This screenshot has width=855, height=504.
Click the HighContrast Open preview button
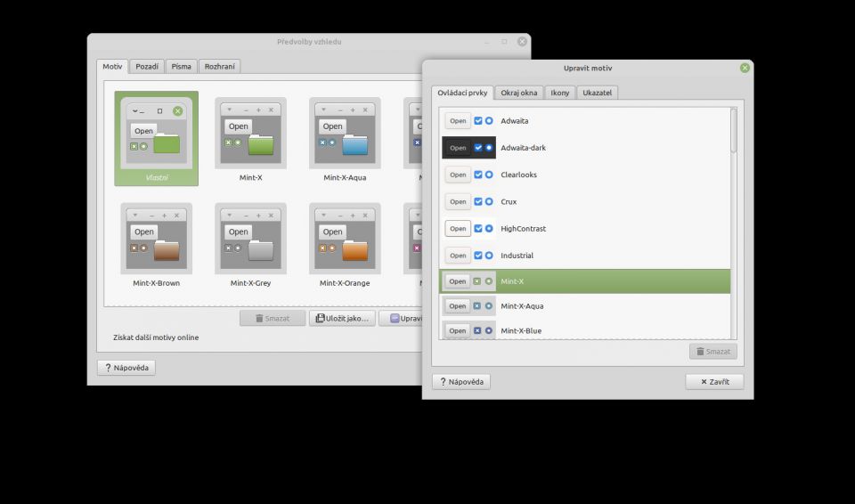click(x=458, y=229)
